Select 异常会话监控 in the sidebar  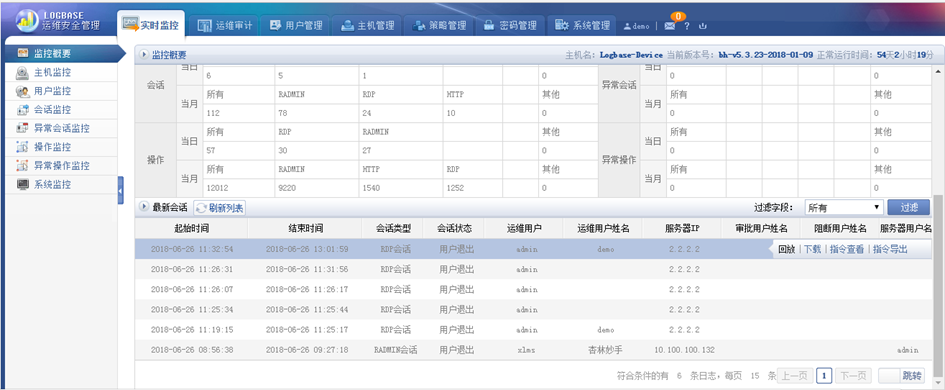tap(61, 128)
